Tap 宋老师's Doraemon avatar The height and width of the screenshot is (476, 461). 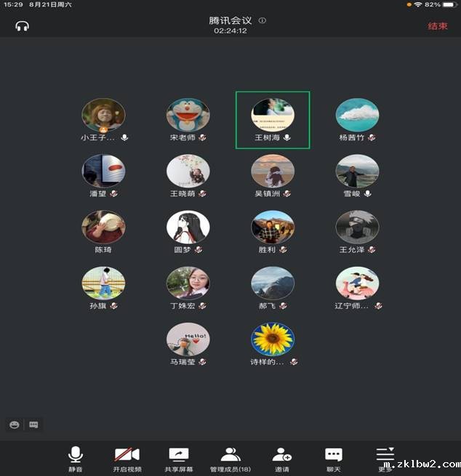point(188,115)
